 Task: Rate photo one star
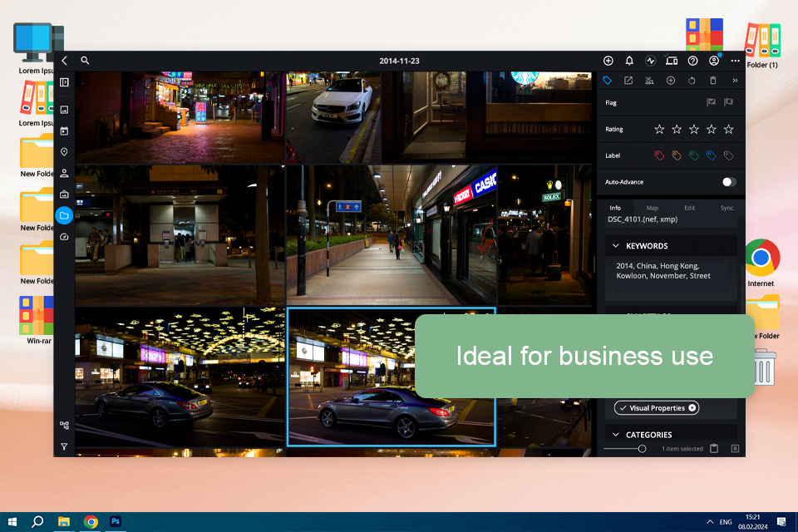pos(659,130)
